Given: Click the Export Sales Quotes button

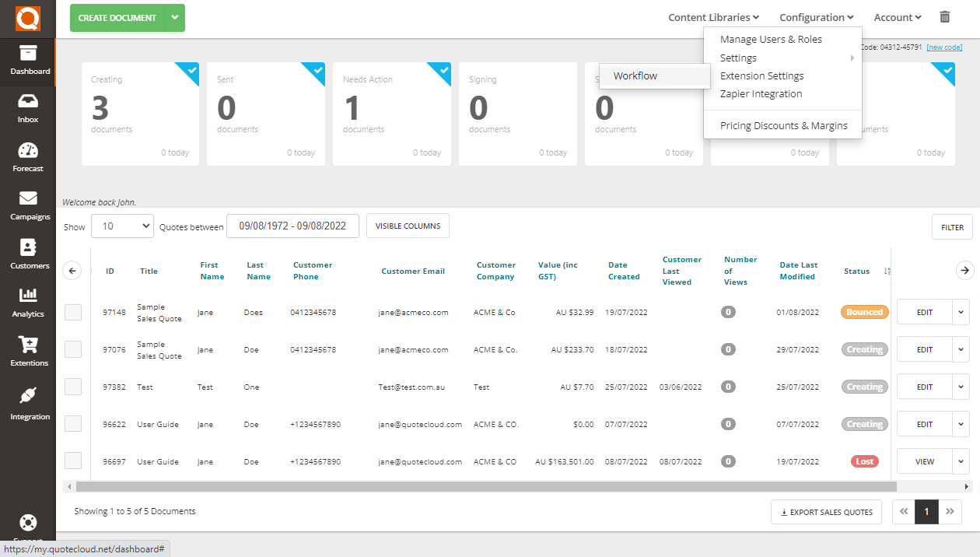Looking at the screenshot, I should click(x=826, y=511).
